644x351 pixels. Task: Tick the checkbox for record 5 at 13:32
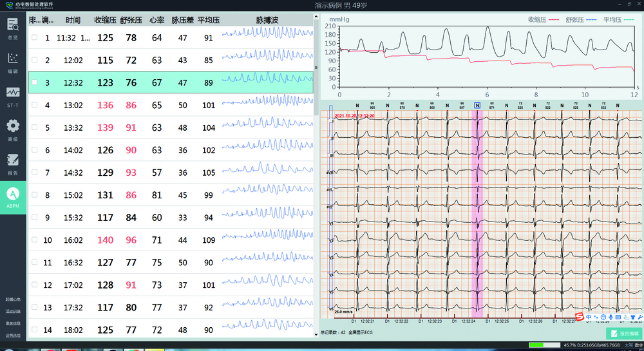[x=35, y=128]
